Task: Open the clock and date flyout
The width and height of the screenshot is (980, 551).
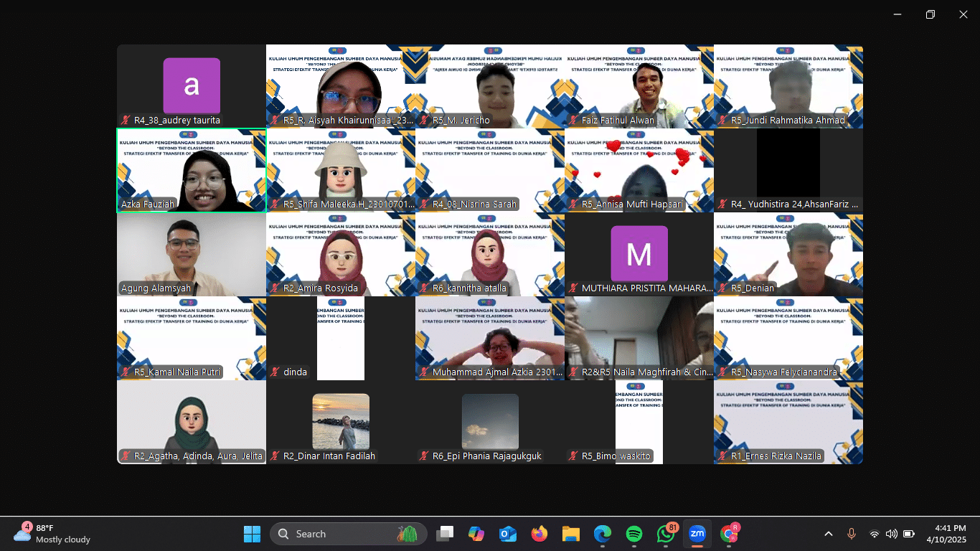Action: point(946,534)
